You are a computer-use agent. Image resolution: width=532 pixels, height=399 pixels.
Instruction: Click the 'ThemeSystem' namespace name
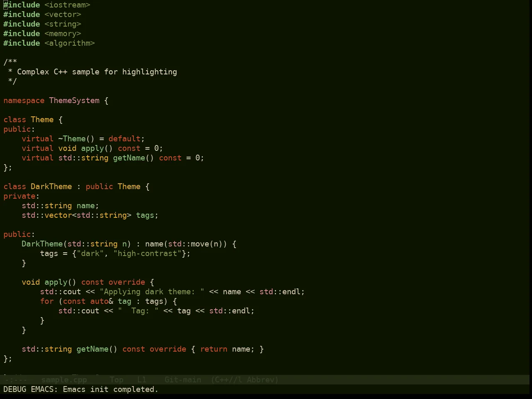[x=74, y=101]
